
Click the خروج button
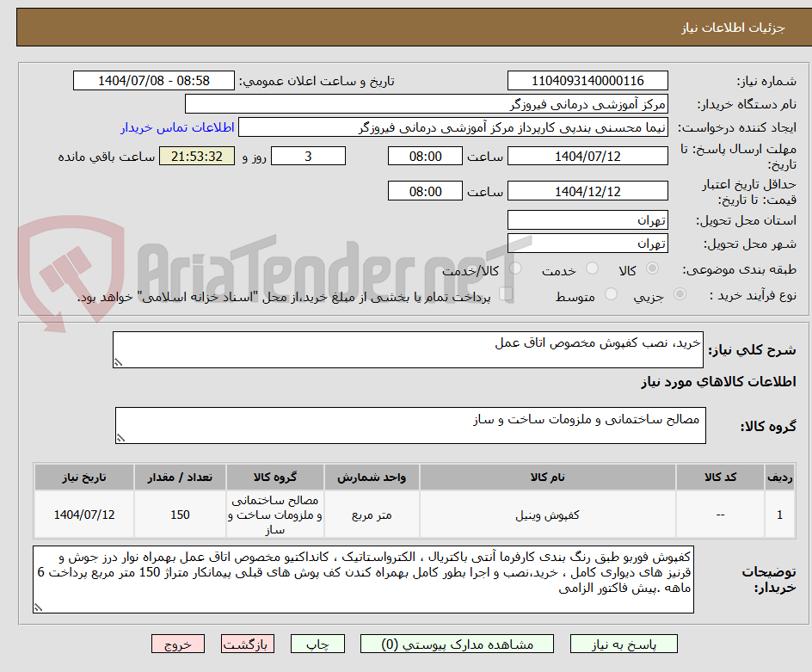(178, 644)
